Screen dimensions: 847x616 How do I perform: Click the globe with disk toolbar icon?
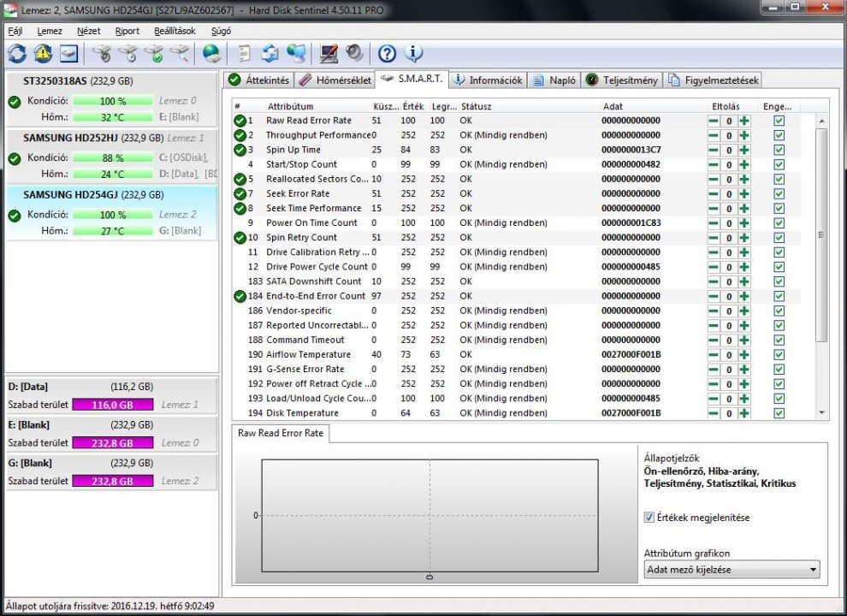(x=211, y=54)
